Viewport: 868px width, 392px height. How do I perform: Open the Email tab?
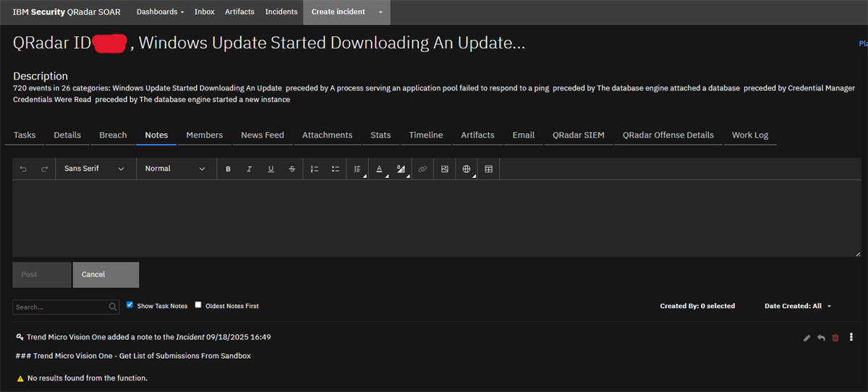(524, 135)
